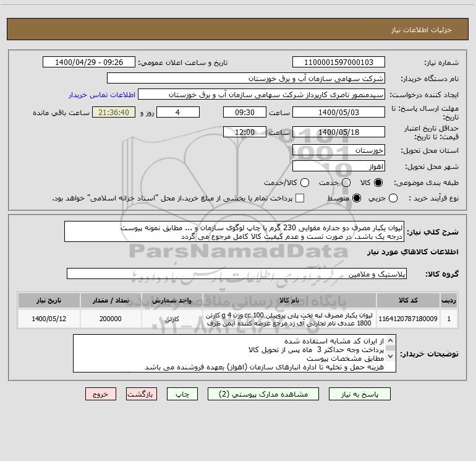Click the days remaining field showing 4
Viewport: 476px width, 461px height.
pyautogui.click(x=178, y=112)
